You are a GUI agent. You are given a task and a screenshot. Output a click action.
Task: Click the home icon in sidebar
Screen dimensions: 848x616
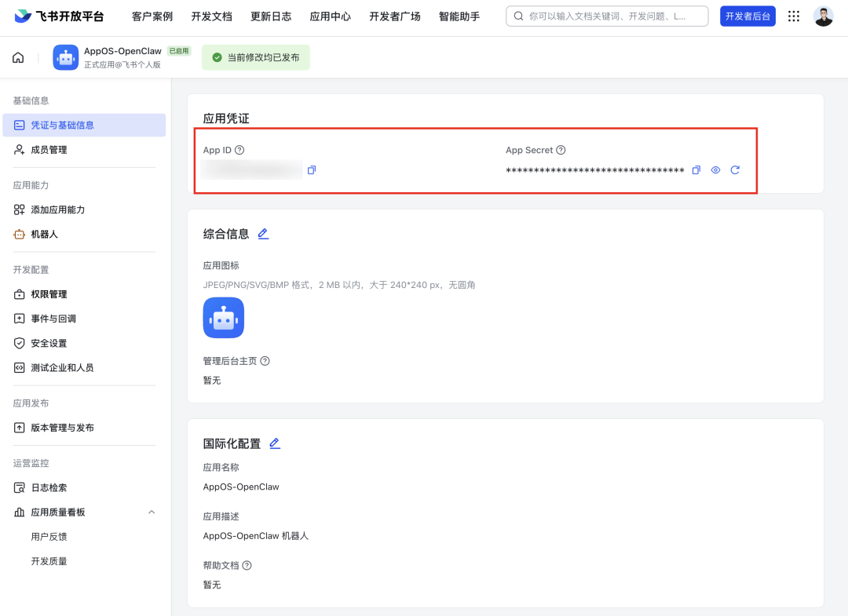click(x=17, y=56)
